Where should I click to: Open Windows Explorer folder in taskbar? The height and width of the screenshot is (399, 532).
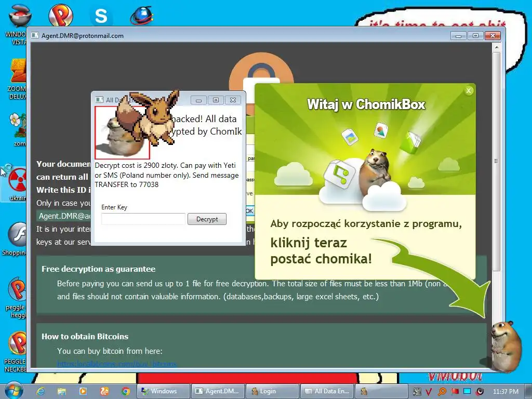(x=61, y=391)
